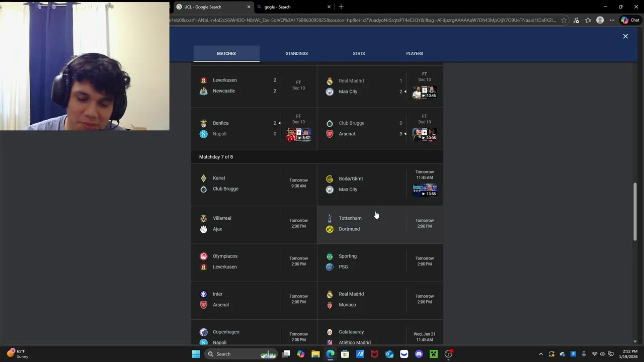Close the 'UCL - Google Search' tab

click(x=249, y=7)
